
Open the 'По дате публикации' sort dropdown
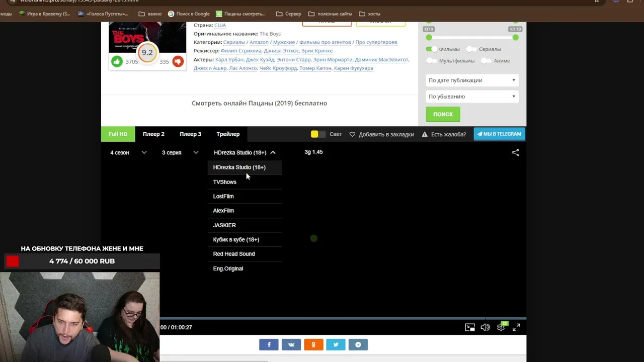pos(472,80)
